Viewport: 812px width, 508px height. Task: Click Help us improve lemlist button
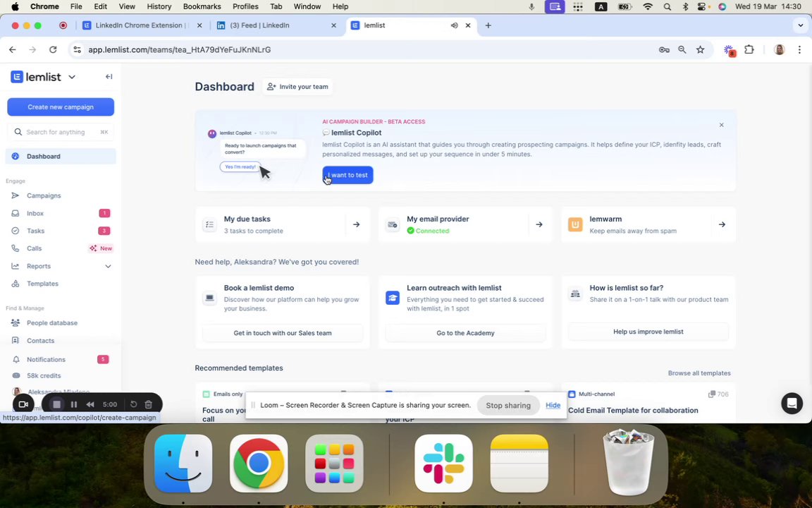coord(648,331)
